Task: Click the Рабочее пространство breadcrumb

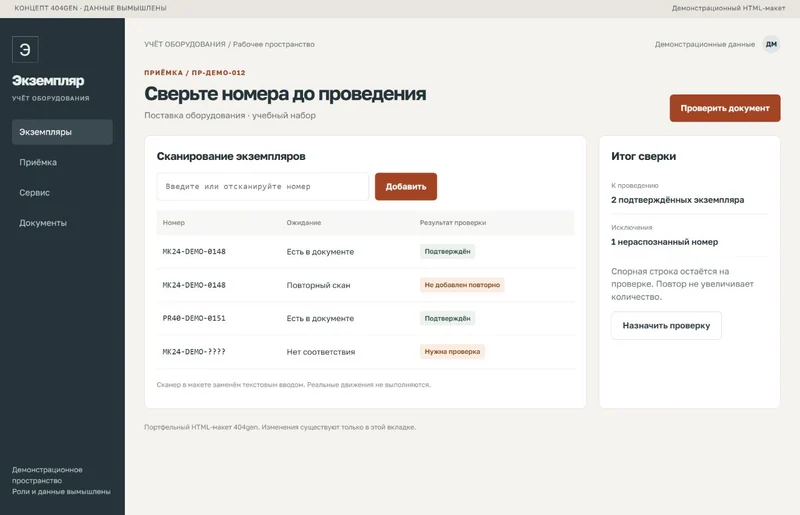Action: click(273, 44)
